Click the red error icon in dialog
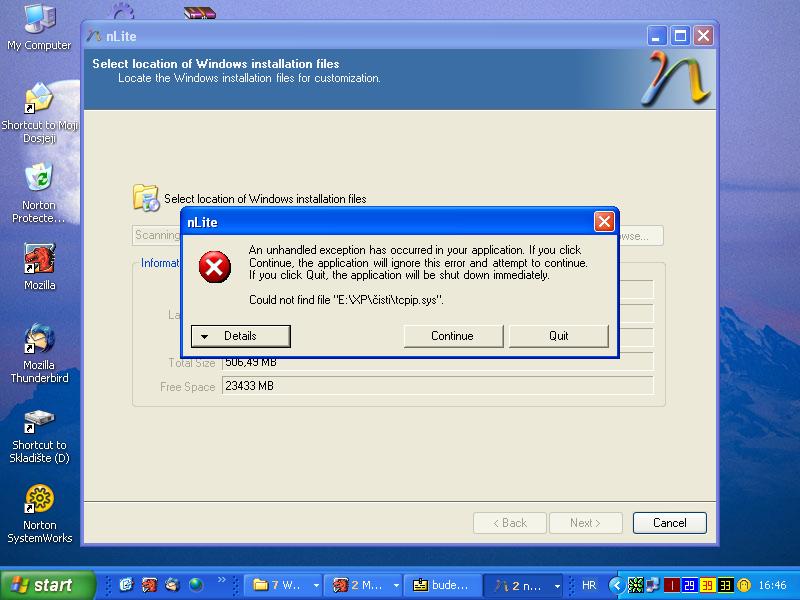The image size is (800, 600). pos(215,267)
